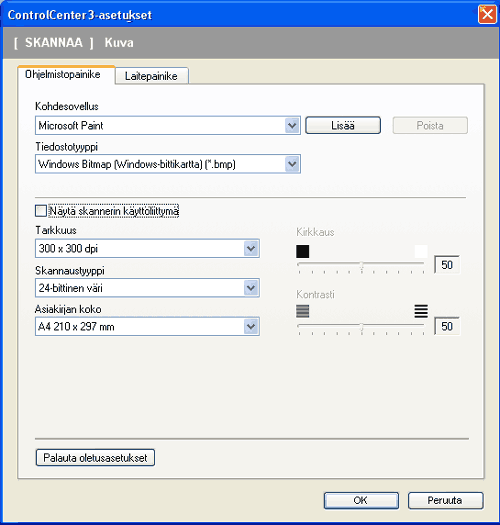The width and height of the screenshot is (500, 525).
Task: Switch to the Laitepainike tab
Action: [x=151, y=76]
